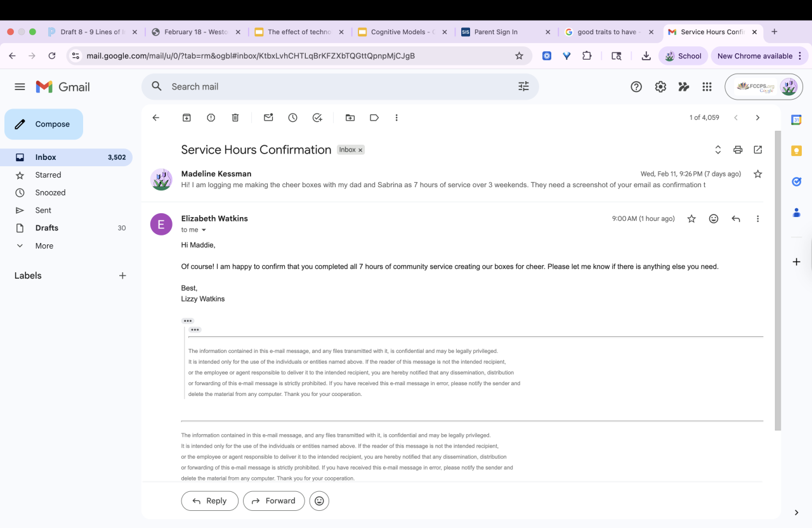Open a new browser tab
The image size is (812, 528).
(x=775, y=32)
